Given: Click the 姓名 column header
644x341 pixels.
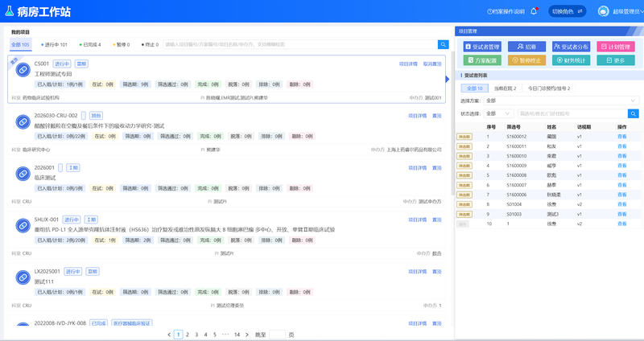Looking at the screenshot, I should pyautogui.click(x=551, y=127).
